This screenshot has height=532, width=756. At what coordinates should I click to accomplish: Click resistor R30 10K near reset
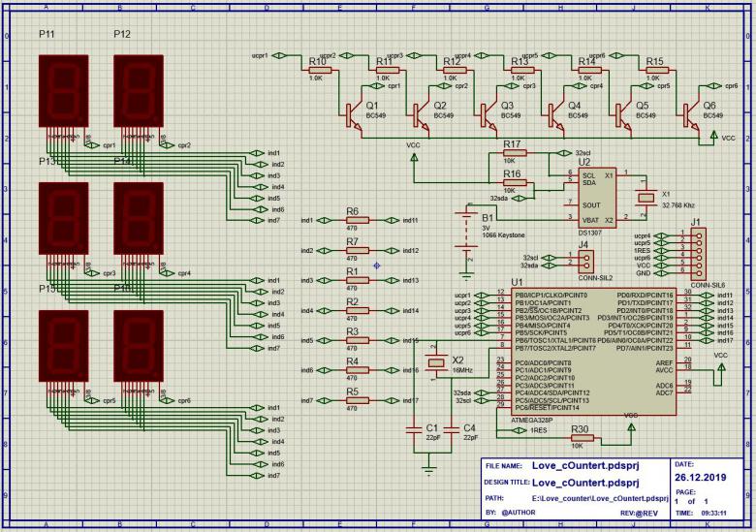coord(583,438)
